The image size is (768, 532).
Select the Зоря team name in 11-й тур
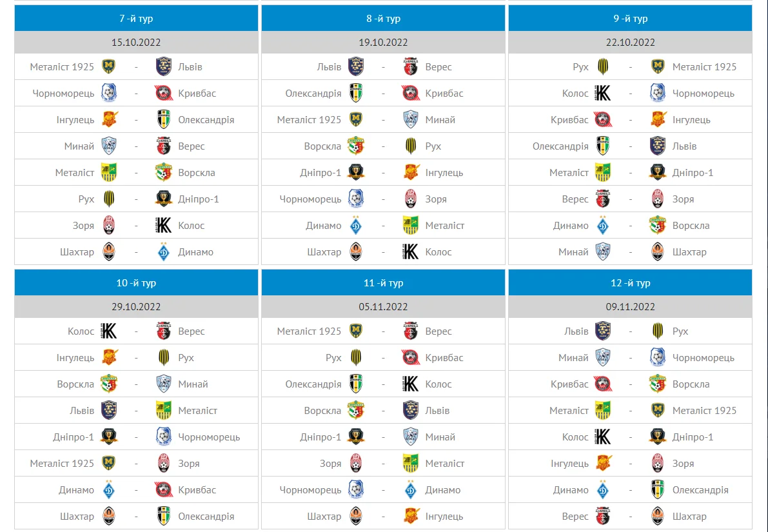coord(330,464)
